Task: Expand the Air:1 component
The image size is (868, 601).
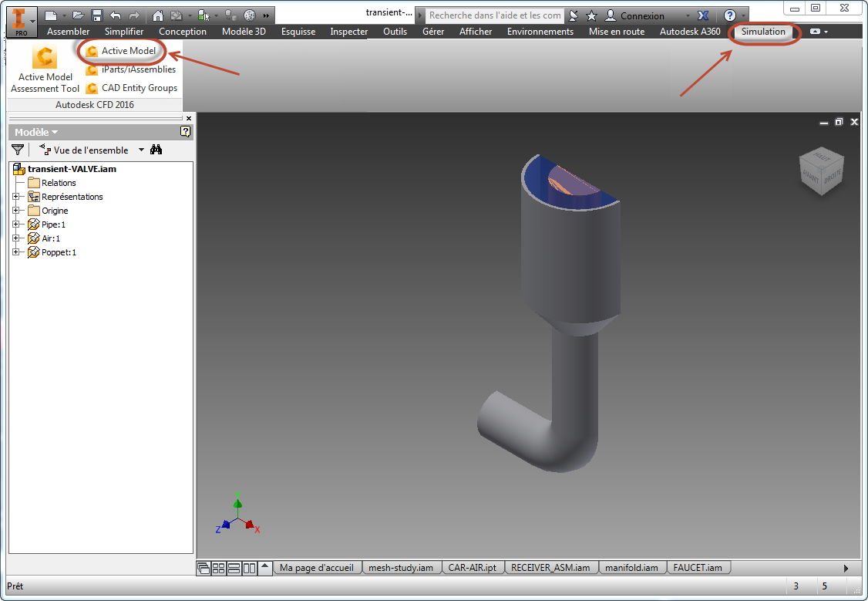Action: tap(16, 238)
